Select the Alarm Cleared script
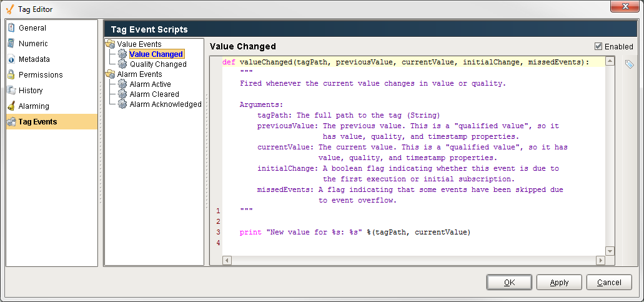This screenshot has height=302, width=644. pyautogui.click(x=154, y=94)
